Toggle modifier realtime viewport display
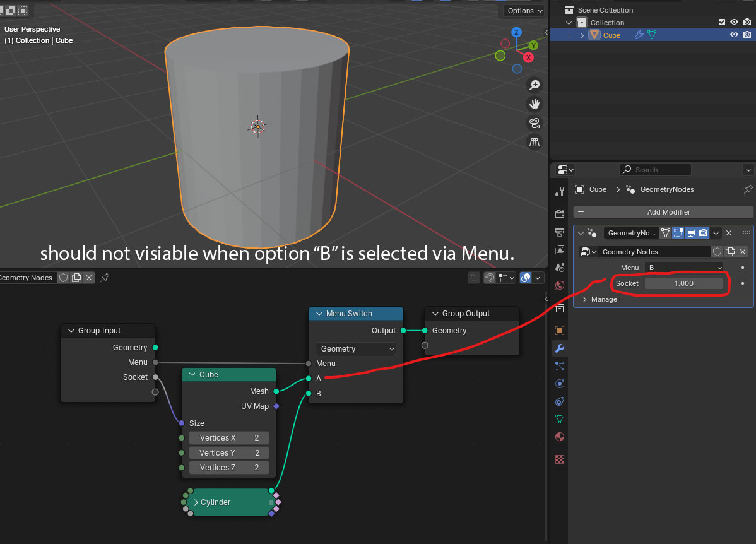The image size is (756, 544). tap(690, 233)
